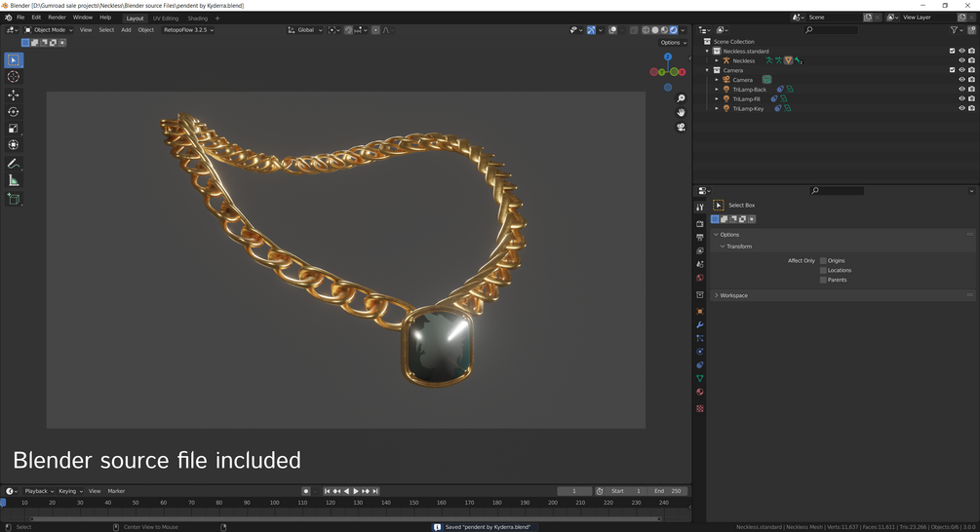The height and width of the screenshot is (532, 980).
Task: Click the Zoom view magnifier icon
Action: coord(681,98)
